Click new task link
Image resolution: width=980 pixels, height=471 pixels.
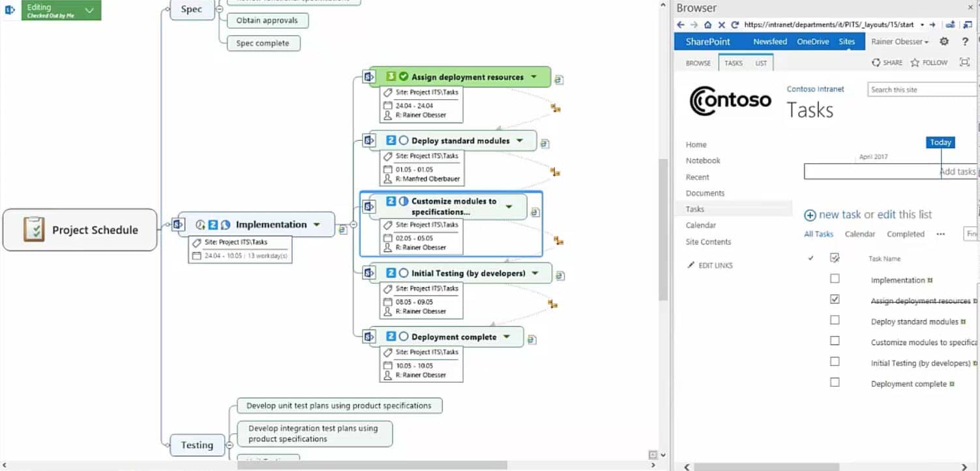[x=840, y=215]
